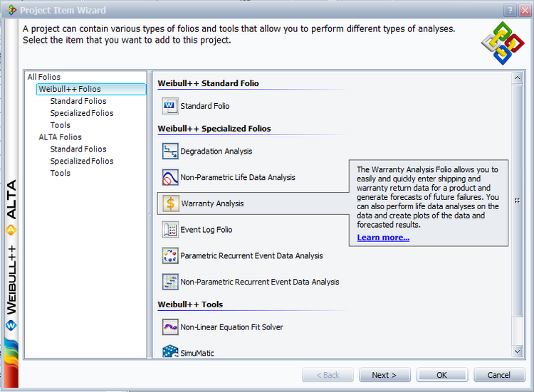Choose the Warranty Analysis item label

pyautogui.click(x=212, y=203)
